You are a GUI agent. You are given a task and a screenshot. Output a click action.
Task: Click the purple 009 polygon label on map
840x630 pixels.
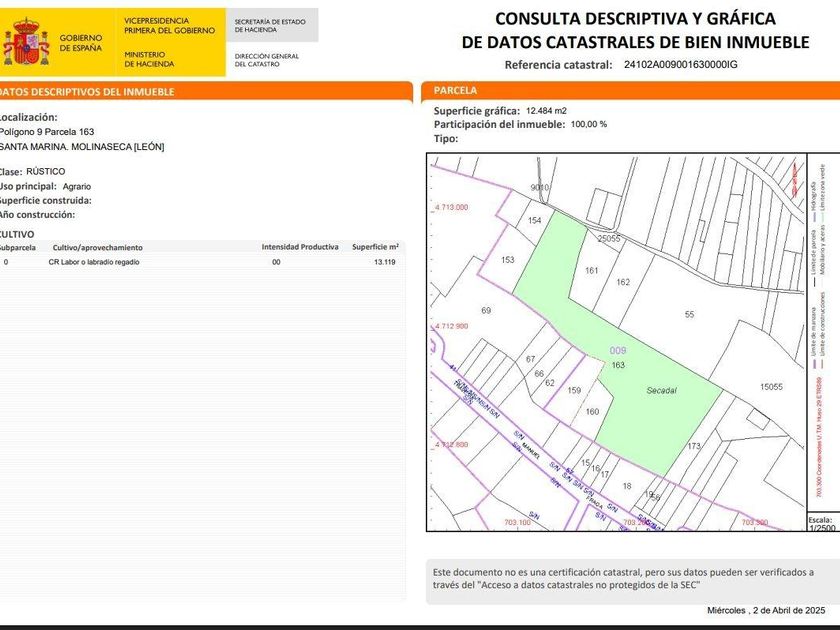click(x=617, y=351)
